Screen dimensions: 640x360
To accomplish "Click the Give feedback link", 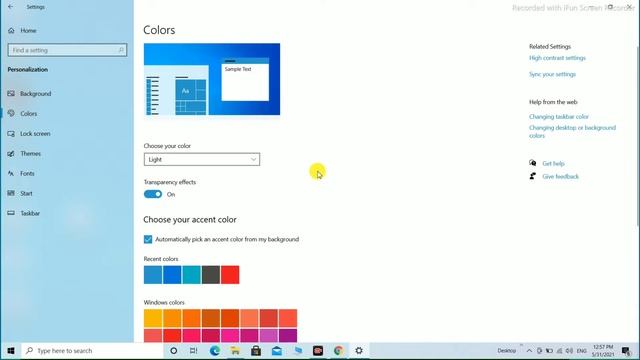I will pyautogui.click(x=560, y=176).
